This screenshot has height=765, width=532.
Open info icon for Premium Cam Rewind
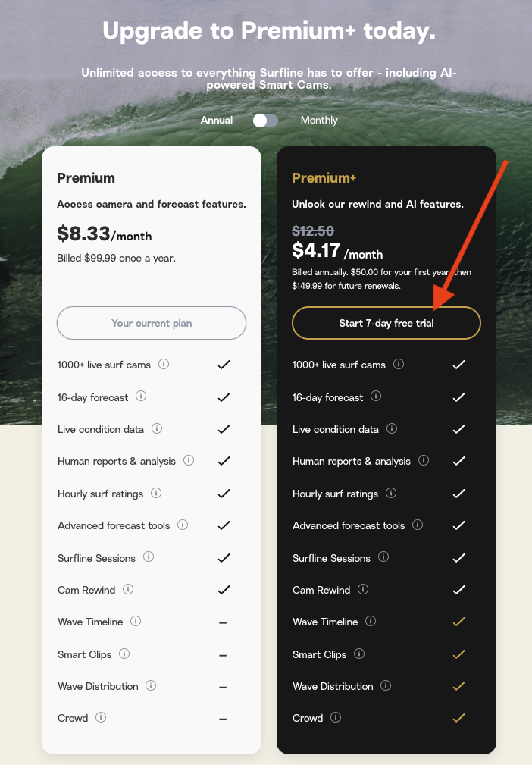128,589
